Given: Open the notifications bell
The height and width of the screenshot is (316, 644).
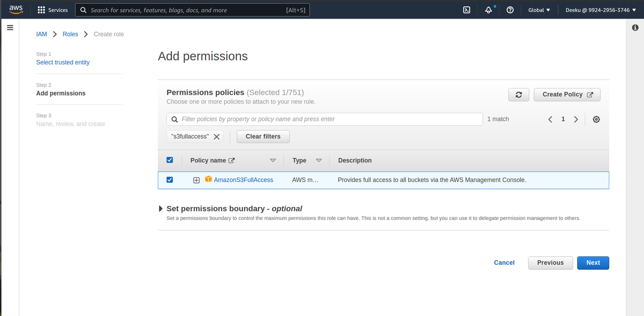Looking at the screenshot, I should click(489, 10).
